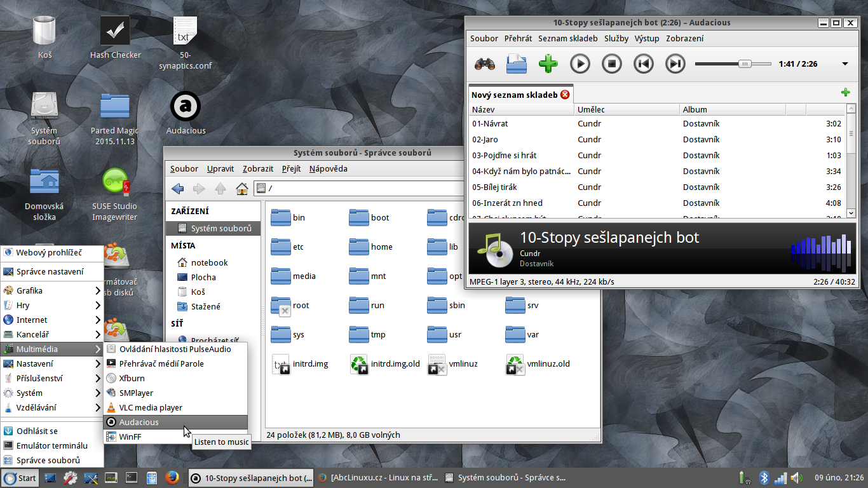Close the Nový seznam skladeb playlist tab
This screenshot has width=868, height=488.
point(565,95)
